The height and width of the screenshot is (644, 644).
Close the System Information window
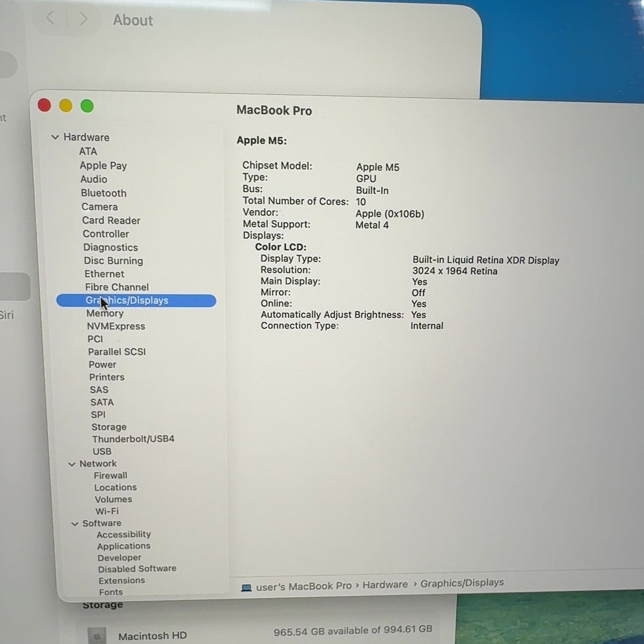click(x=45, y=105)
